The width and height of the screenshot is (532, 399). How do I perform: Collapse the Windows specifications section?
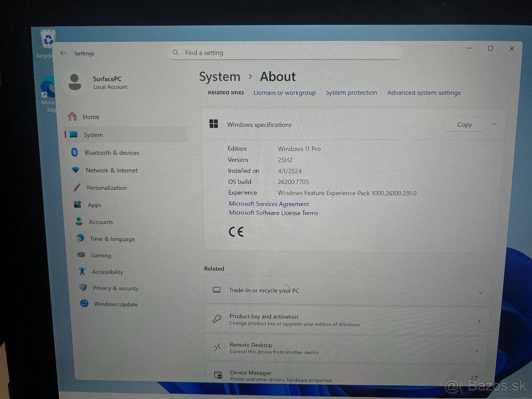coord(494,125)
